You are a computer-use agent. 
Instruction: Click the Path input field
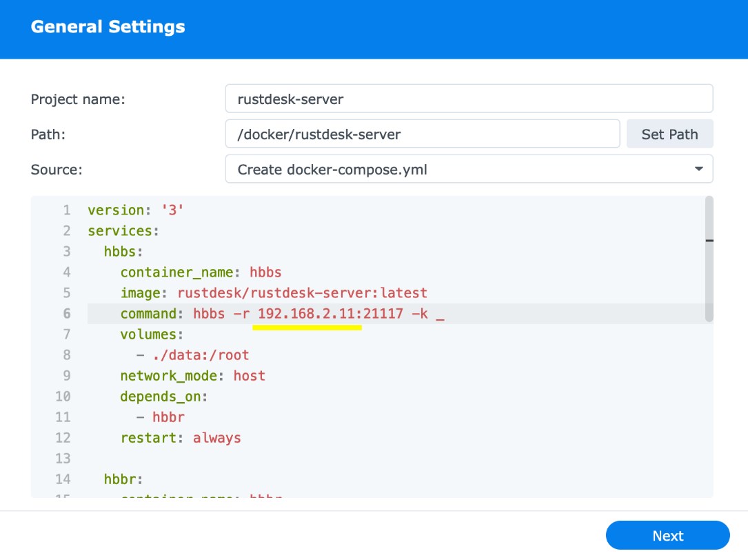[x=422, y=134]
